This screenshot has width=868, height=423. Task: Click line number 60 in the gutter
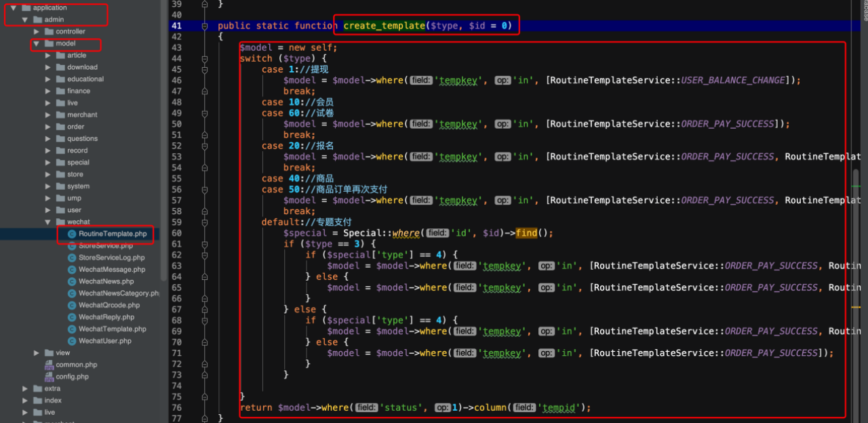pyautogui.click(x=176, y=233)
